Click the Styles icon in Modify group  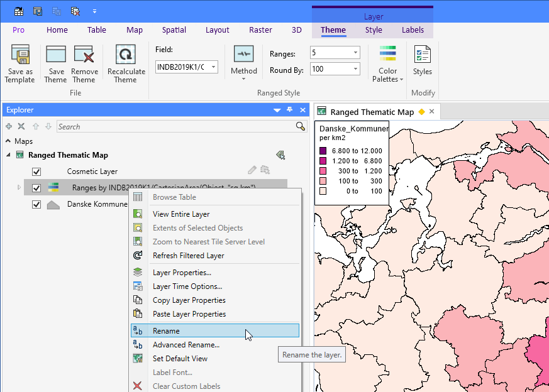click(x=422, y=57)
